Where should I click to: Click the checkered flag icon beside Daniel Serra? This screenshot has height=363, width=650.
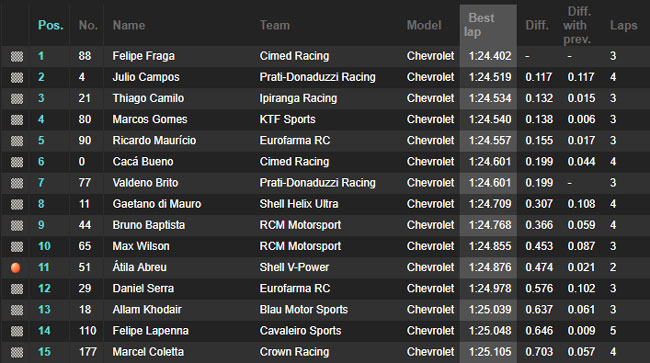[17, 289]
